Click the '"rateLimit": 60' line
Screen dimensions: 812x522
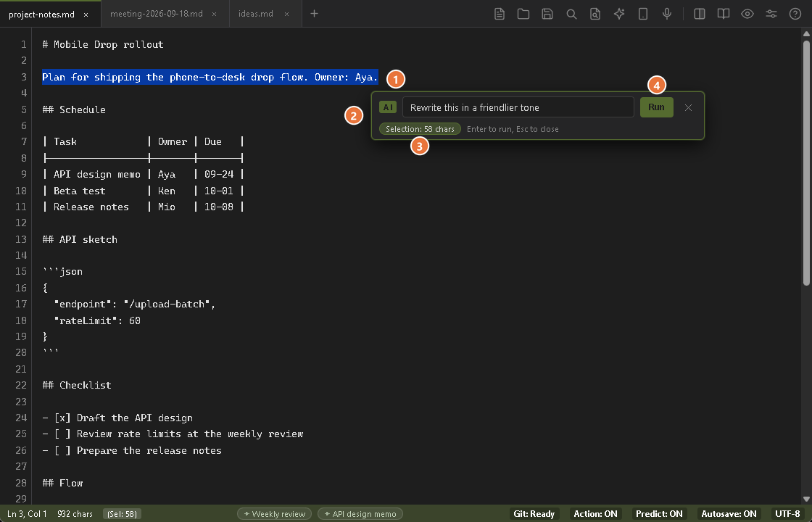[x=97, y=320]
